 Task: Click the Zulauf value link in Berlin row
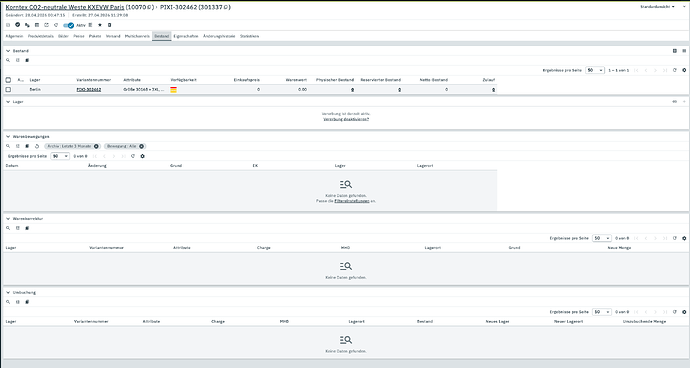click(493, 89)
